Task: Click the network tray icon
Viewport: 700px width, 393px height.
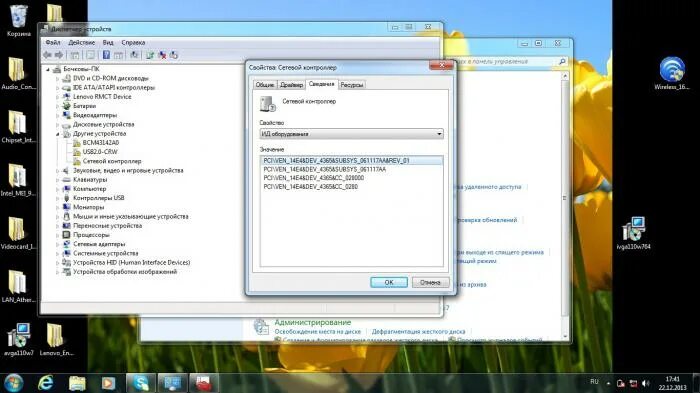Action: 633,383
